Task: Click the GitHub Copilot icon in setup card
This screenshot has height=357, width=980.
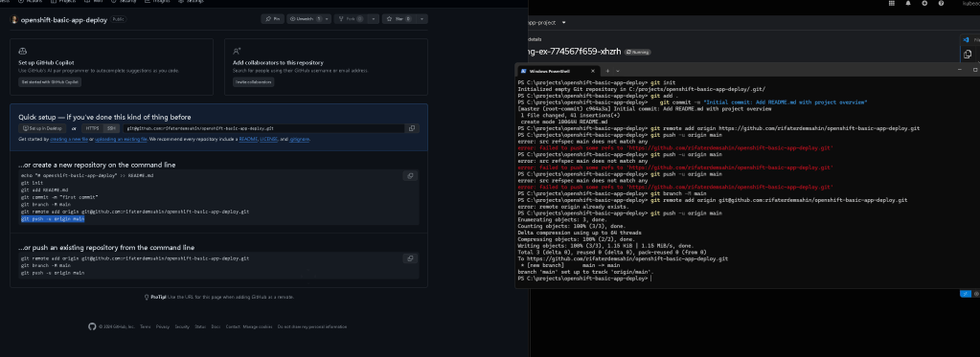Action: click(22, 51)
